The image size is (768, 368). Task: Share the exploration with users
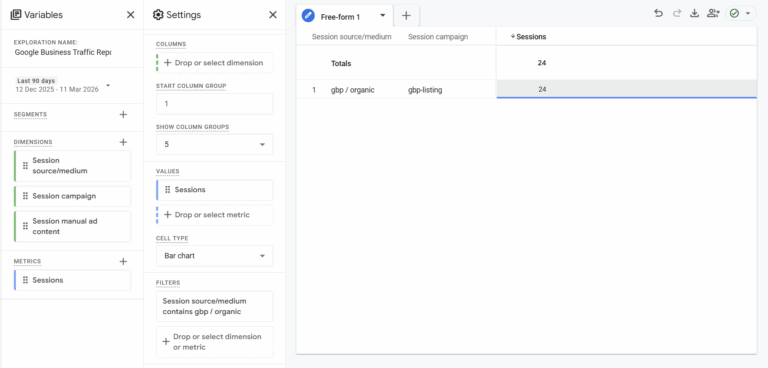713,14
